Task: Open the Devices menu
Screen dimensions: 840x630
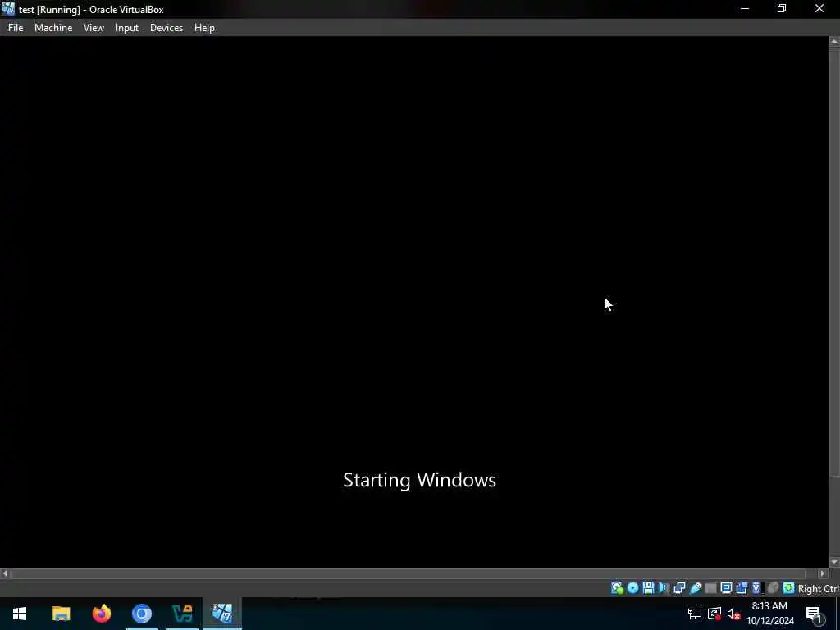Action: point(166,28)
